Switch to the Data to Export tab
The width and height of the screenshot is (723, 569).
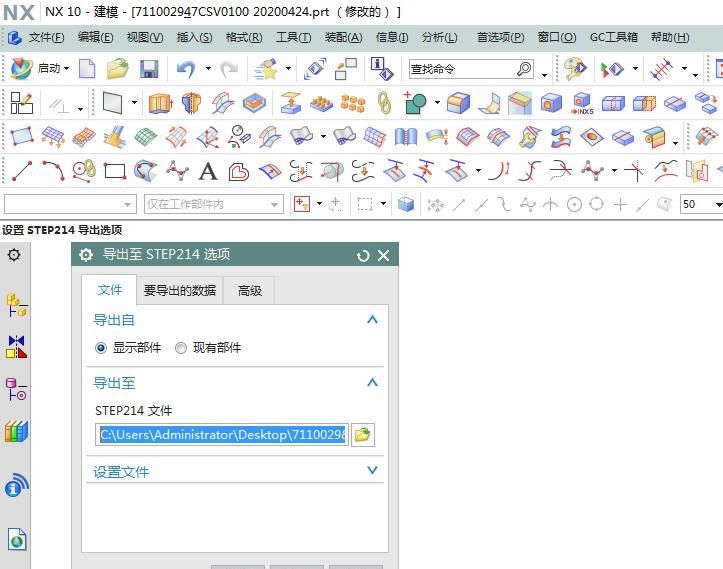pyautogui.click(x=180, y=290)
